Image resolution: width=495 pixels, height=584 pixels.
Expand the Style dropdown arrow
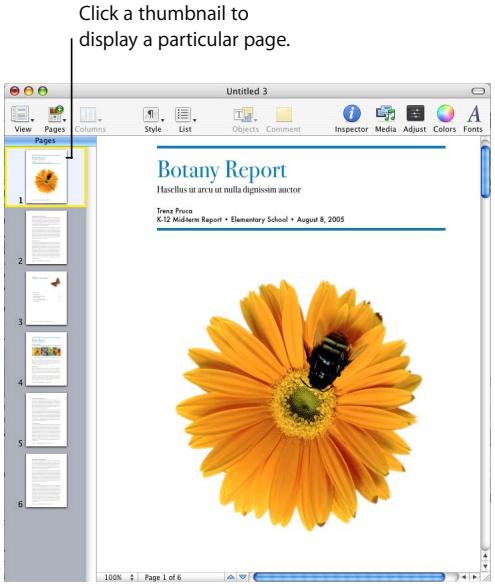(x=162, y=120)
